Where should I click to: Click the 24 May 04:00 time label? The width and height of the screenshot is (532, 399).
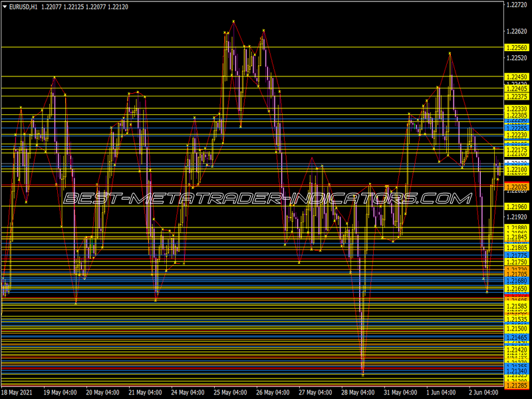click(188, 392)
